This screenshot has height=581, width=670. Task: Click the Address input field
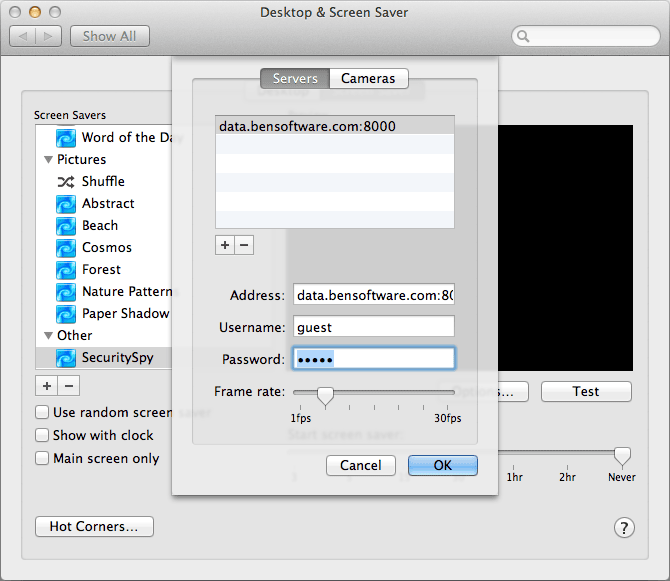point(373,294)
